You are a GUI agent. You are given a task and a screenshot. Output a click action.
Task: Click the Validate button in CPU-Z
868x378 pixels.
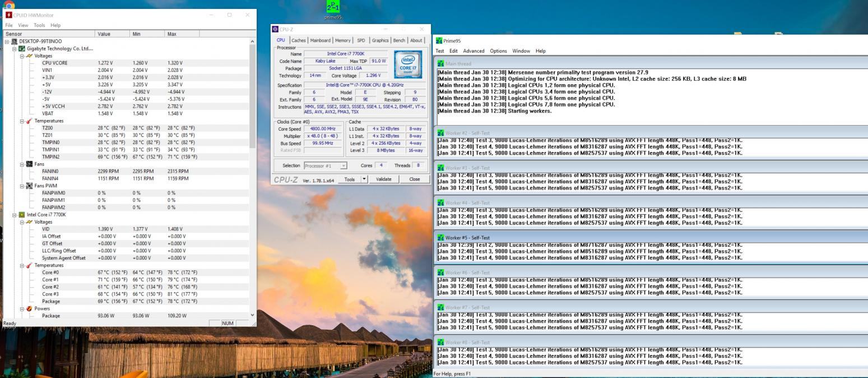[x=384, y=179]
